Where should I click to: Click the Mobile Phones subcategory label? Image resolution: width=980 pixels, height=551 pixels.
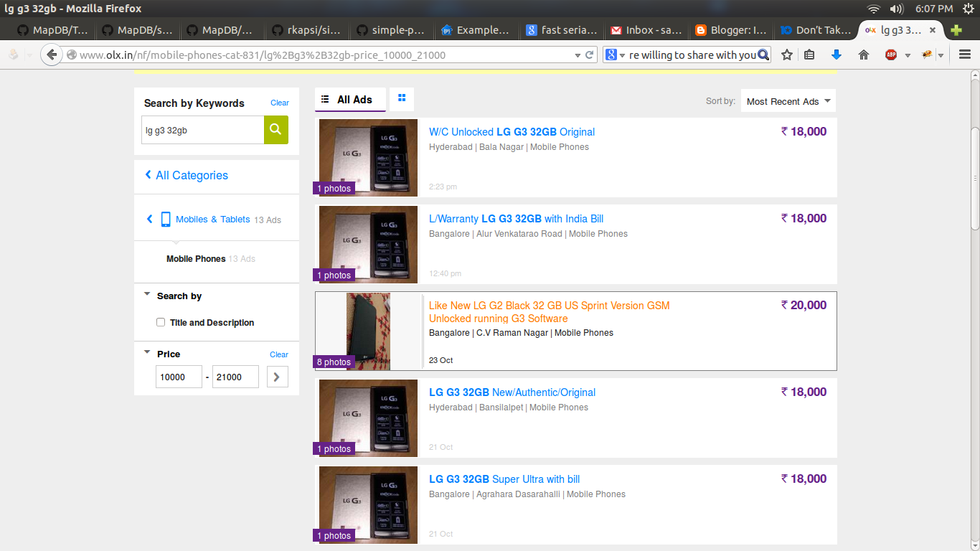point(196,259)
